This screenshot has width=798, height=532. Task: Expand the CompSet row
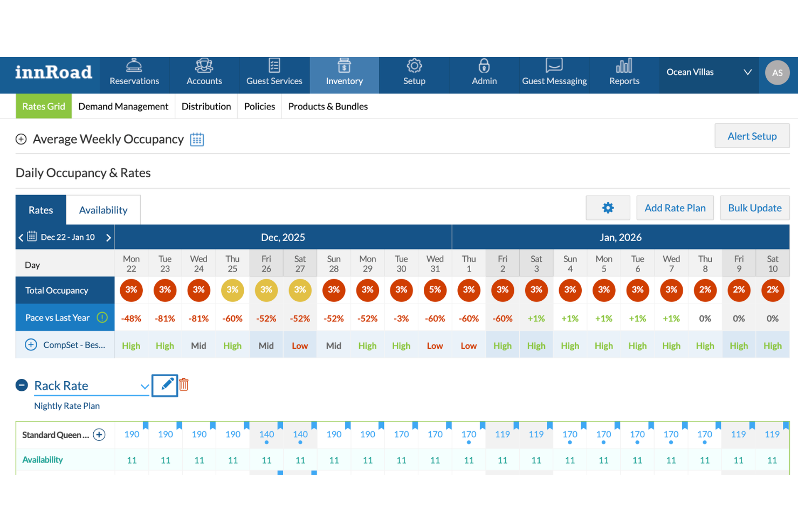pyautogui.click(x=31, y=345)
